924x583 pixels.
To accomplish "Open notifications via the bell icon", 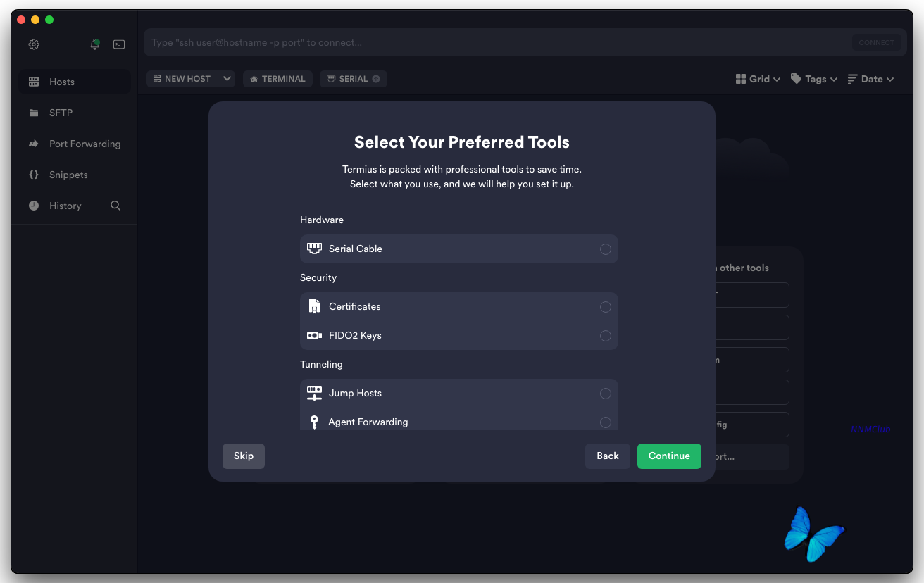I will tap(95, 44).
